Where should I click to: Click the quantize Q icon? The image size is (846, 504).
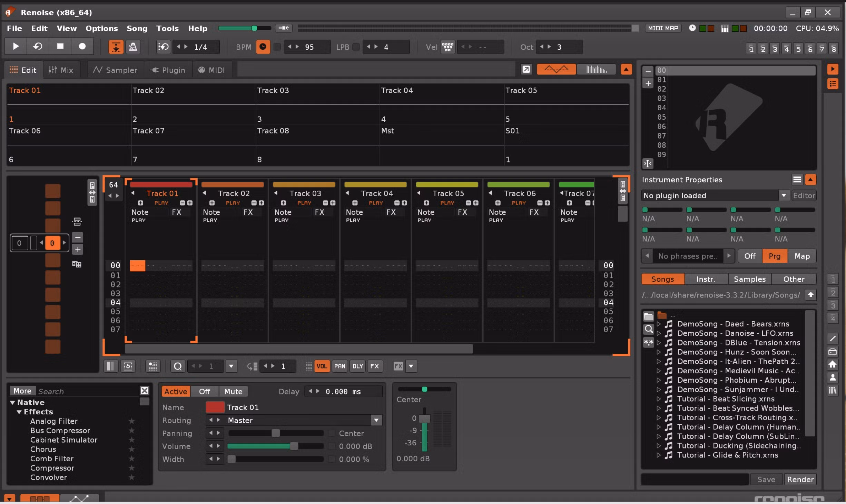178,366
